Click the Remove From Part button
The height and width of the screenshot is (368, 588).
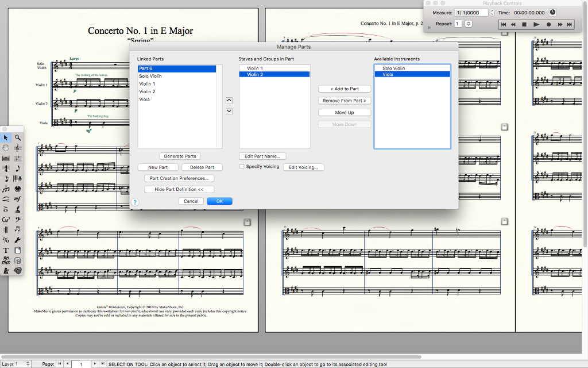click(345, 101)
